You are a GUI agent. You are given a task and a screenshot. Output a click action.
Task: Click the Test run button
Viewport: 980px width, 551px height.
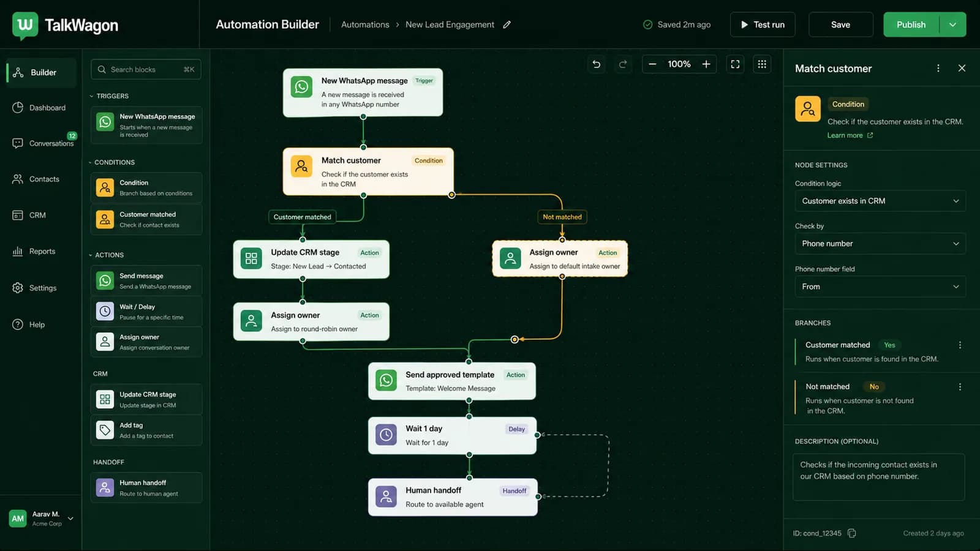[763, 24]
